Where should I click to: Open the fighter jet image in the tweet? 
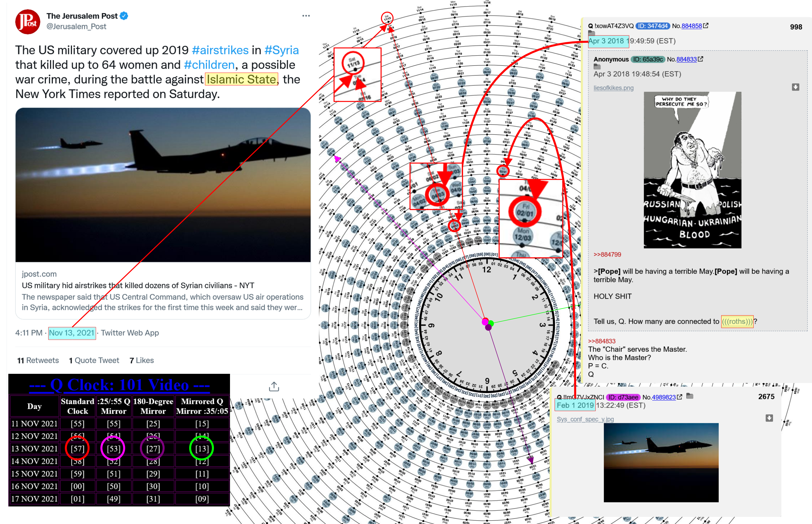[163, 185]
